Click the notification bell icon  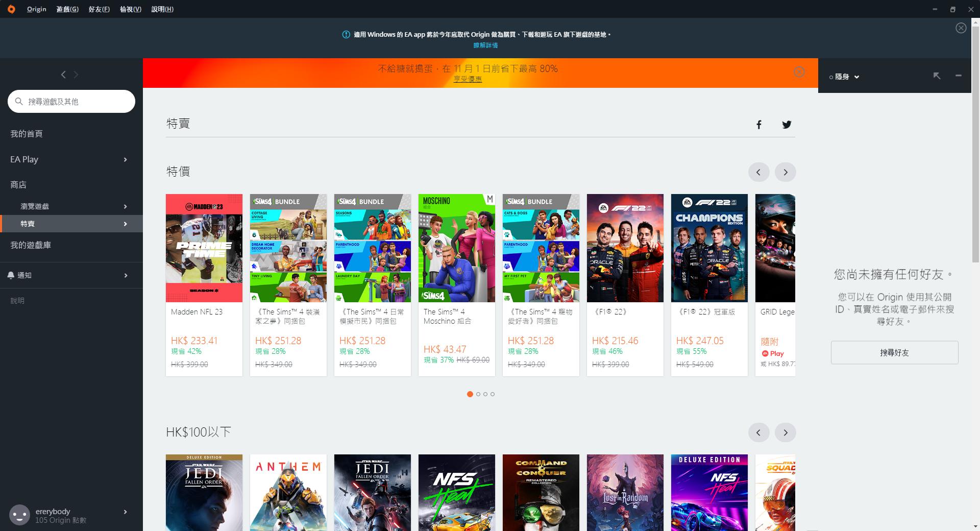11,275
